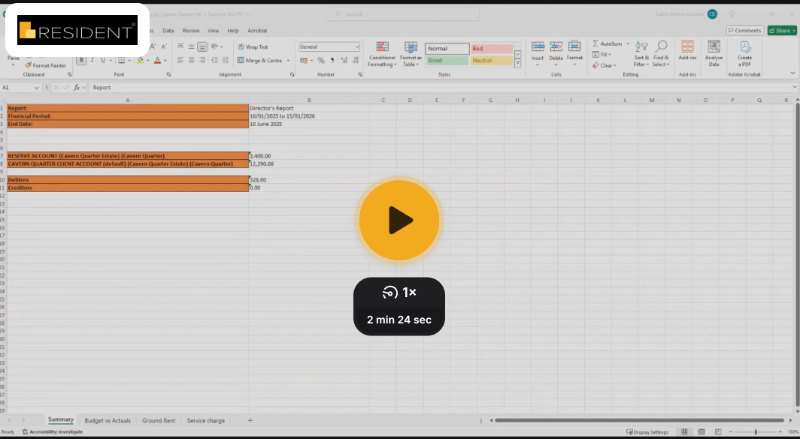Viewport: 800px width, 439px height.
Task: Click Create a PDF icon
Action: pyautogui.click(x=745, y=52)
